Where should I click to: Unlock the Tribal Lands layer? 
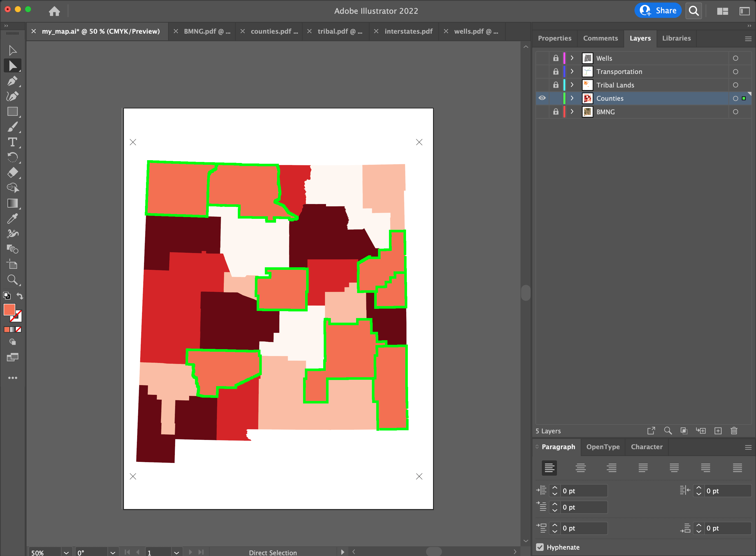tap(556, 85)
